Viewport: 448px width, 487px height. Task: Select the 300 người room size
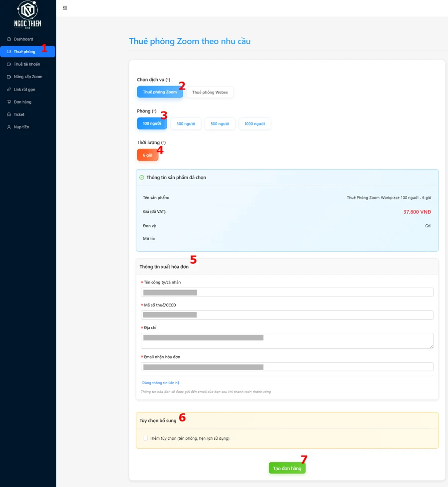[186, 124]
